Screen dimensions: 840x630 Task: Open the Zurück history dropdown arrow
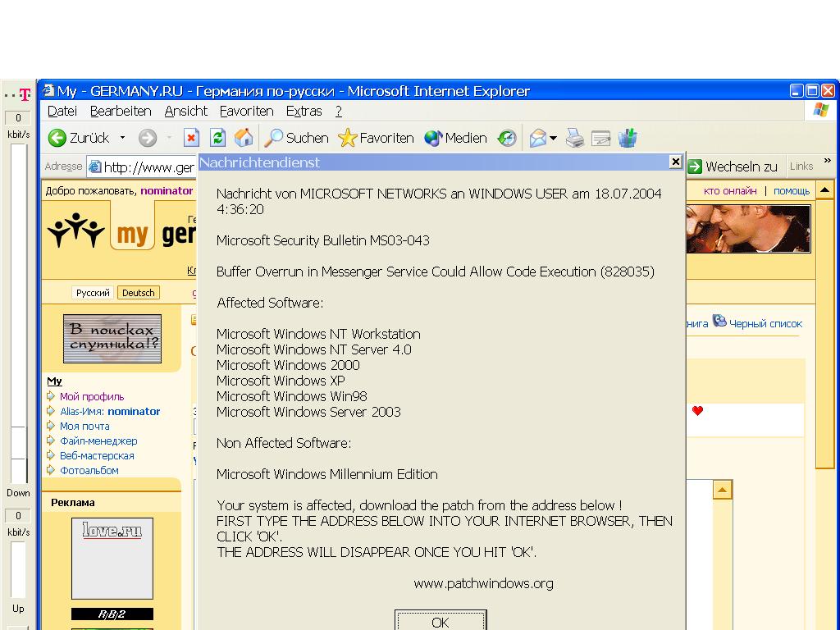pos(123,138)
